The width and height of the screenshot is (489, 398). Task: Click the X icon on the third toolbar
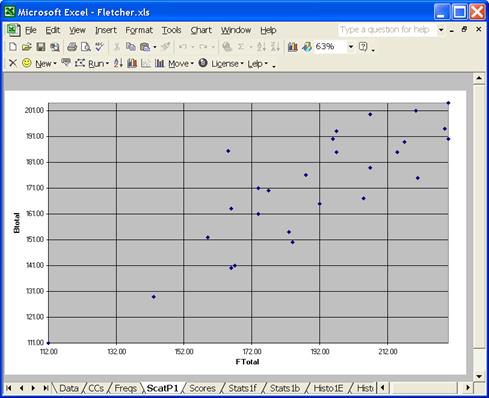coord(13,63)
